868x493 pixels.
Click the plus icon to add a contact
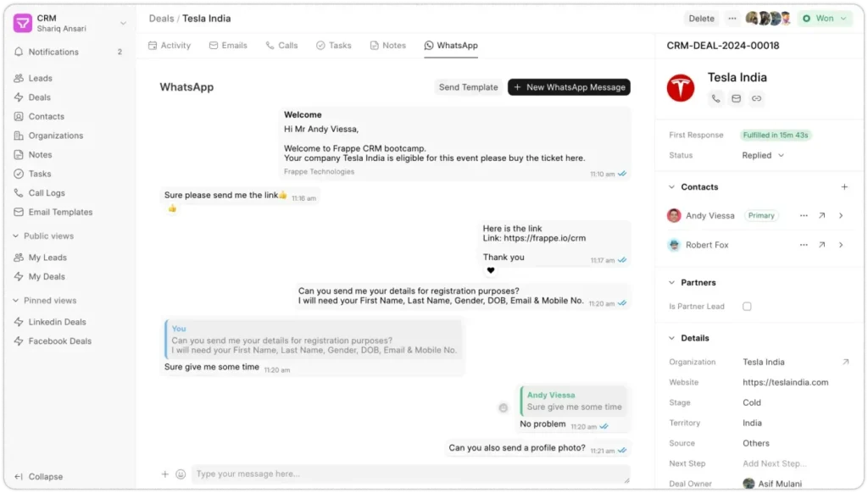(x=843, y=187)
